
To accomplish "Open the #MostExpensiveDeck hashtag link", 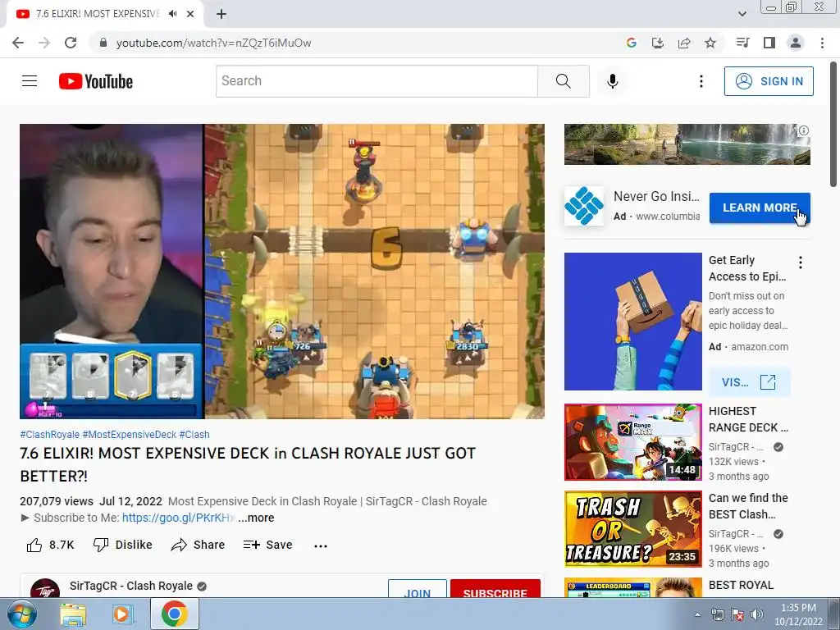I will [129, 435].
